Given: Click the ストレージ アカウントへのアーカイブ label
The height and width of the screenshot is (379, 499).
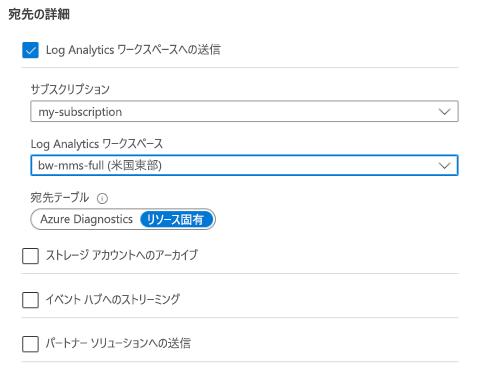Looking at the screenshot, I should (122, 255).
